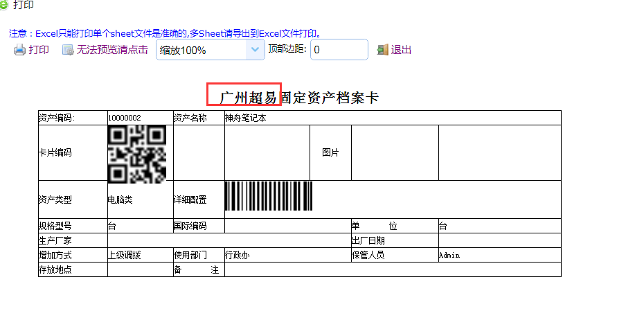
Task: Click inside the 顶部边距 input field
Action: (339, 50)
